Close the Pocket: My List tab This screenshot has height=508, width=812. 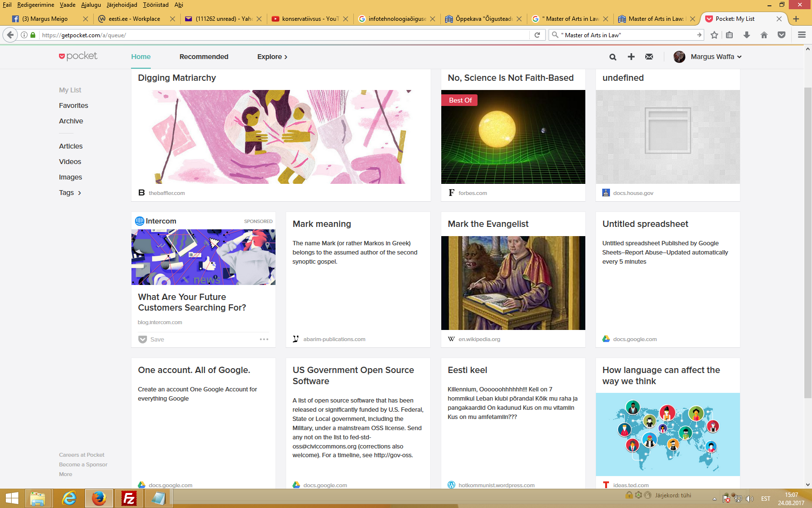[x=779, y=19]
